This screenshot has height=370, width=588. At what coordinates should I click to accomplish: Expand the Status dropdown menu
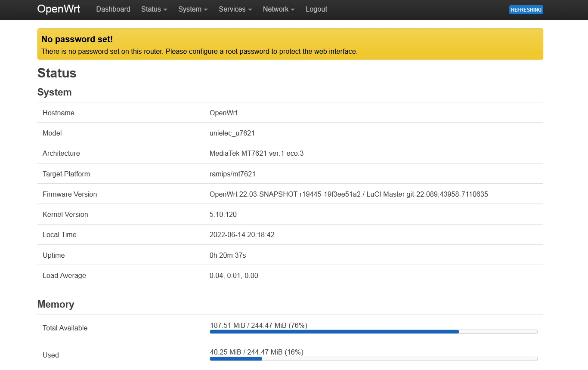point(154,9)
